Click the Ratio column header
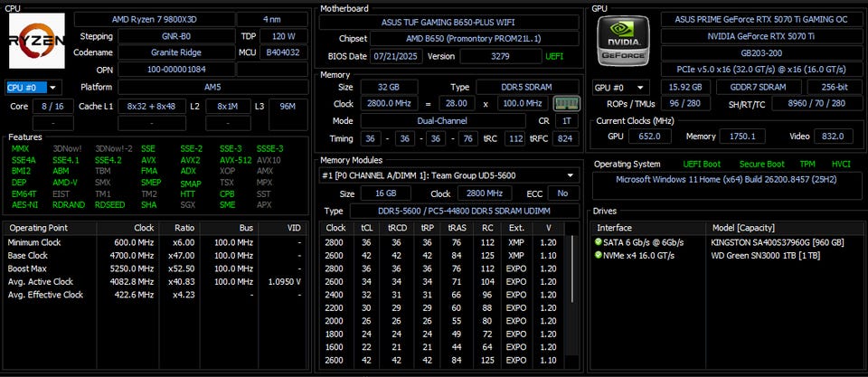Viewport: 868px width, 377px height. (179, 228)
